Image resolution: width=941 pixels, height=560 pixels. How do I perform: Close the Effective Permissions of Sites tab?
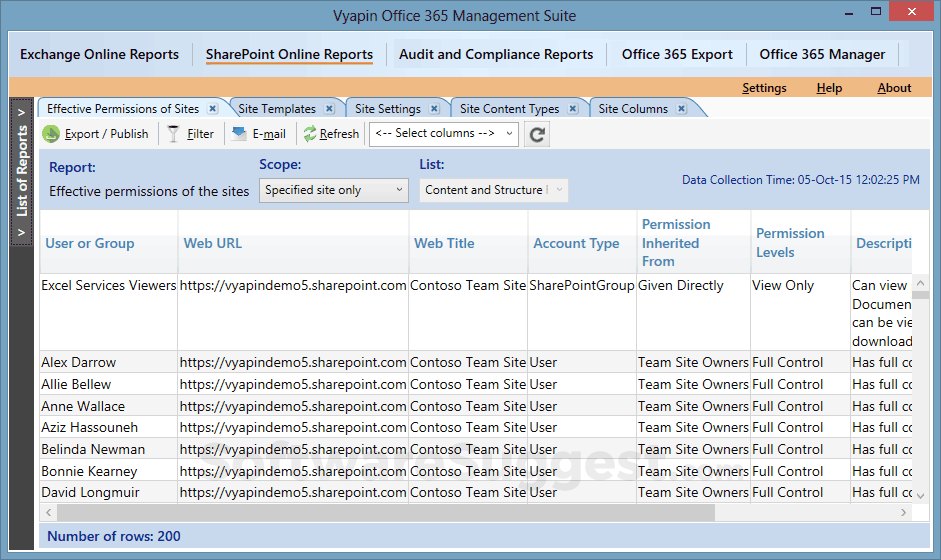(x=213, y=109)
